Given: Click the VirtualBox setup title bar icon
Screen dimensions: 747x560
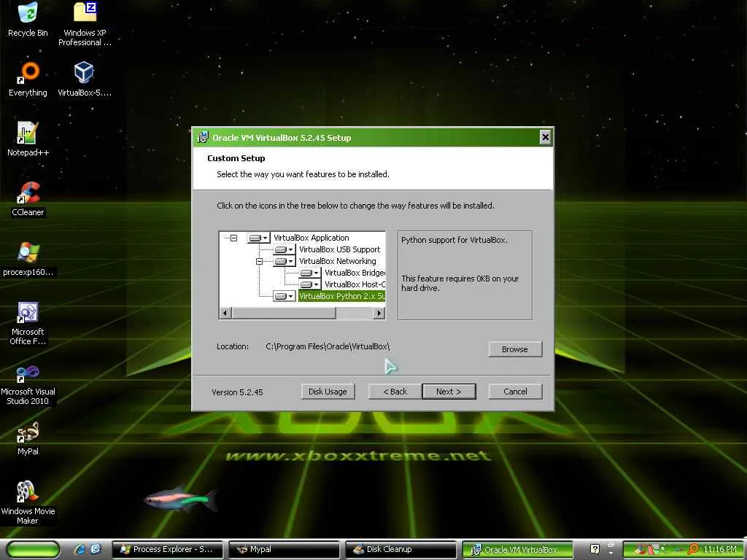Looking at the screenshot, I should coord(203,138).
